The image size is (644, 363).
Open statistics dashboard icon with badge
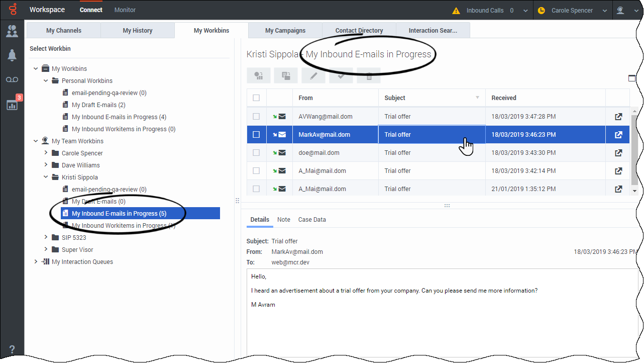(x=12, y=104)
